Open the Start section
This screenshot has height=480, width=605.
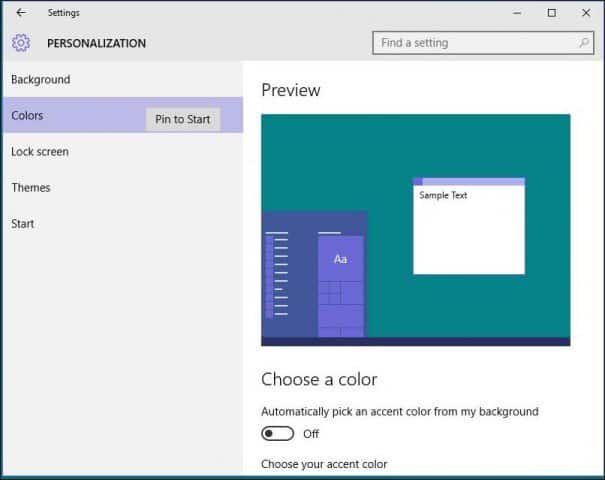coord(123,224)
